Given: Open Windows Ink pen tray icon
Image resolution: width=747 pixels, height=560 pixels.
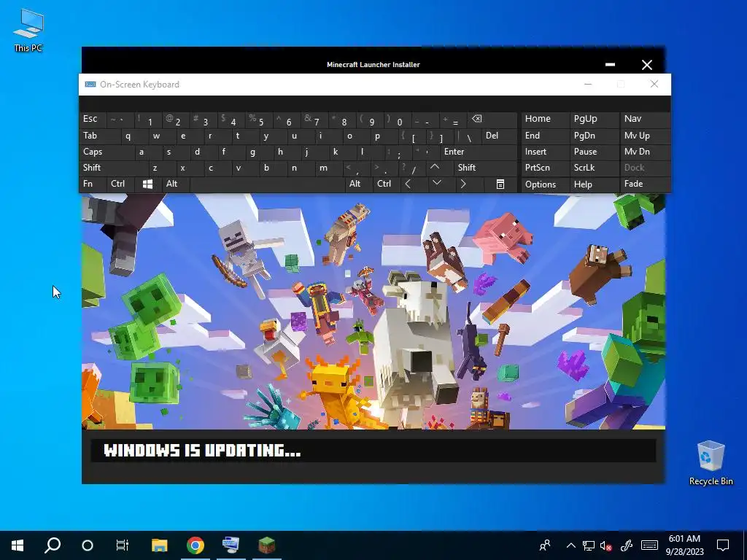Looking at the screenshot, I should [627, 545].
